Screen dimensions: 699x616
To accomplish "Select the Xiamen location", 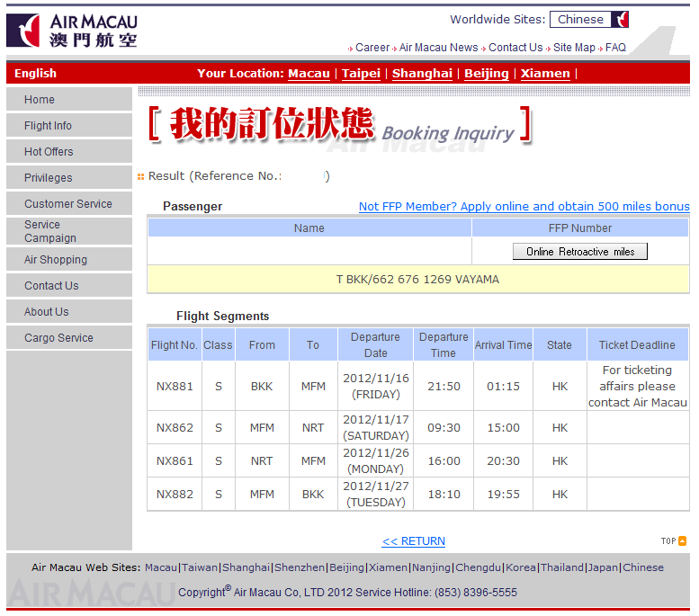I will (545, 73).
